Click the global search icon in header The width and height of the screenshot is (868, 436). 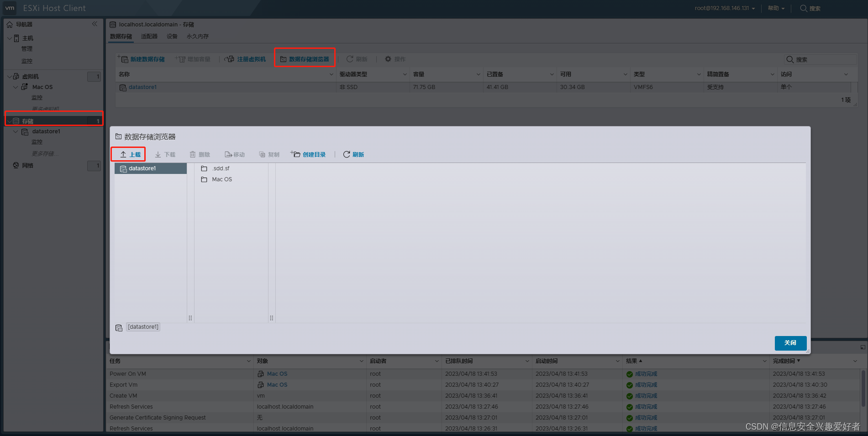(803, 8)
